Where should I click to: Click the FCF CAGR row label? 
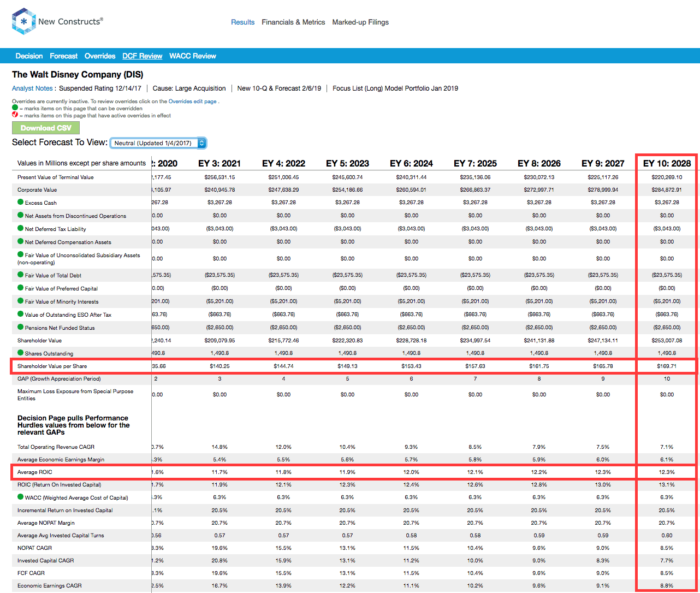(x=31, y=573)
